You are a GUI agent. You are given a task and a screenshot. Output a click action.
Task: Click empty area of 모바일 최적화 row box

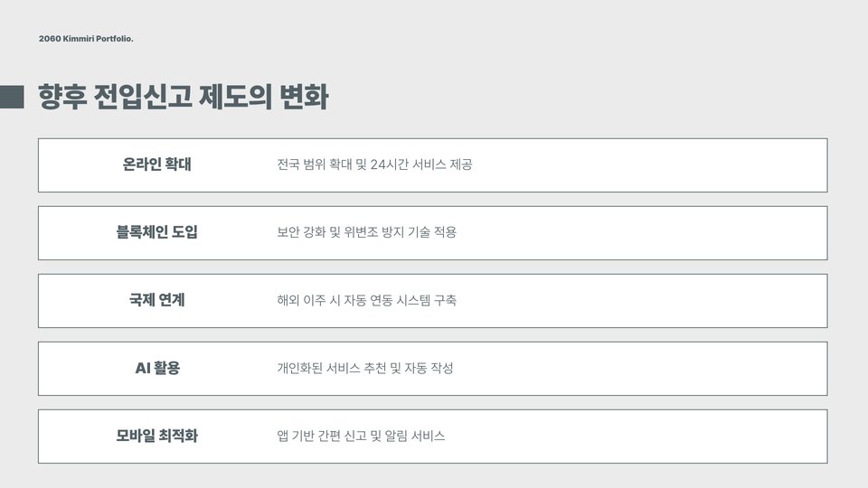647,436
